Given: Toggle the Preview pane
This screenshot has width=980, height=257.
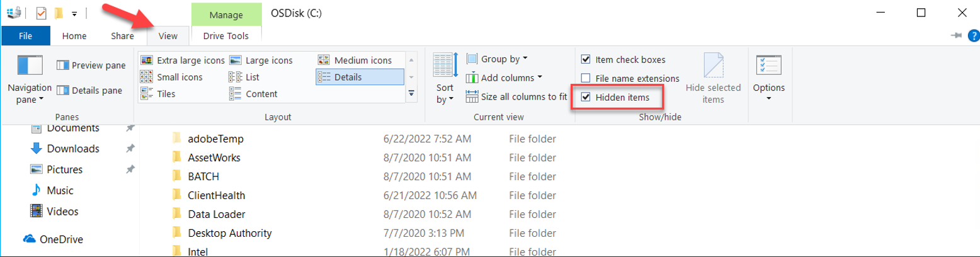Looking at the screenshot, I should coord(91,65).
